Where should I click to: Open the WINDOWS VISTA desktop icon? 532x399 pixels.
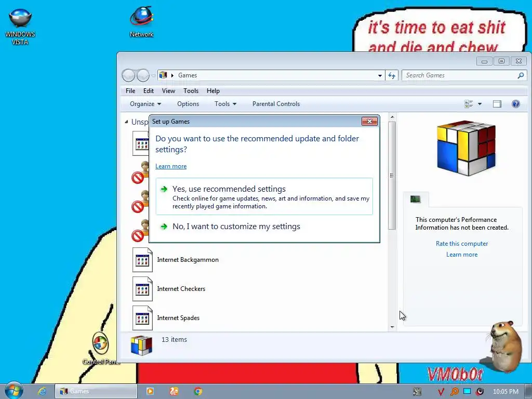click(x=20, y=26)
